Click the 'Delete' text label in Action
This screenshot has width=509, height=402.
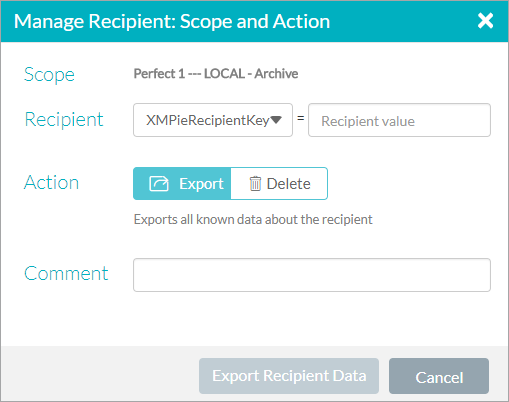(x=289, y=184)
